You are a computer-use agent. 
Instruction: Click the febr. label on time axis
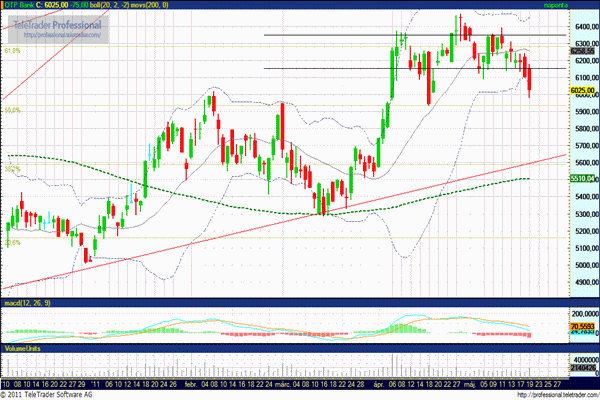point(192,381)
